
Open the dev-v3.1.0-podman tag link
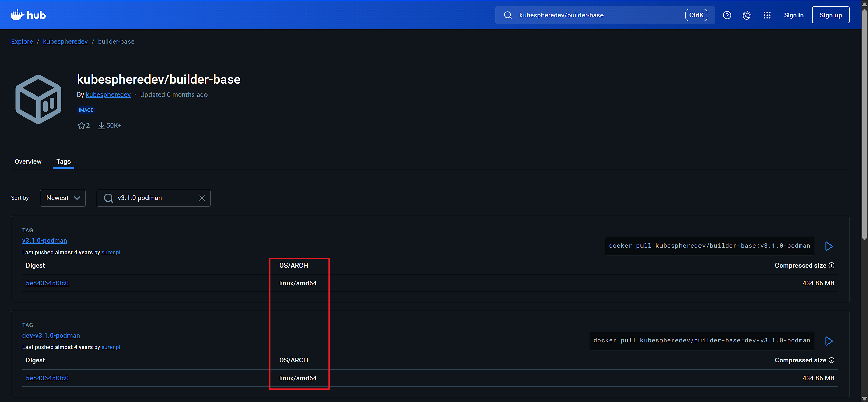(x=51, y=335)
